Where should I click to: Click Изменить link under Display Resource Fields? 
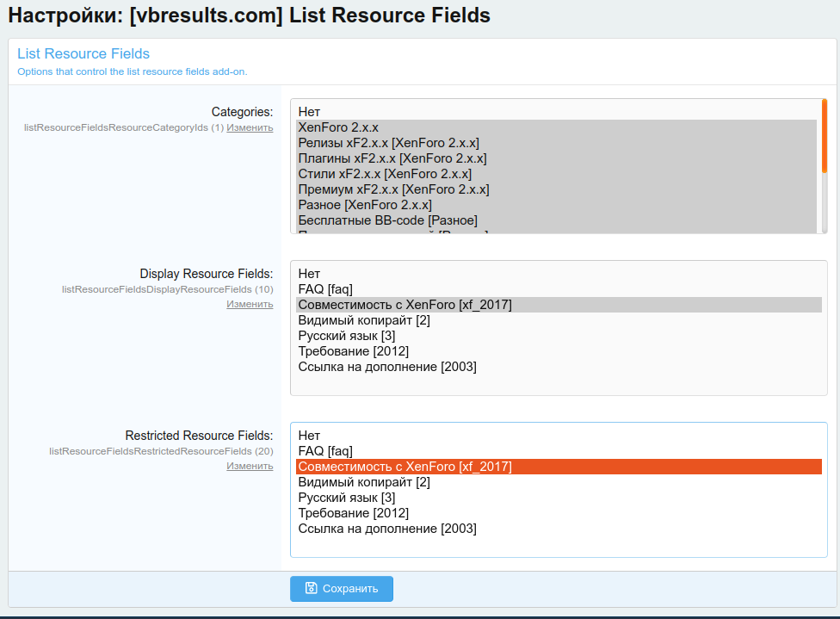[x=250, y=304]
